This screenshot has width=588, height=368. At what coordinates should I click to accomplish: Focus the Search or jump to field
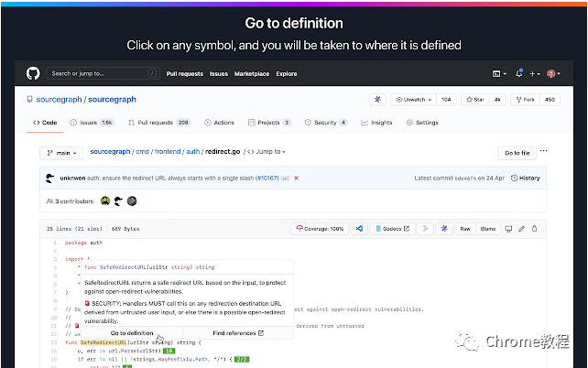[x=103, y=73]
